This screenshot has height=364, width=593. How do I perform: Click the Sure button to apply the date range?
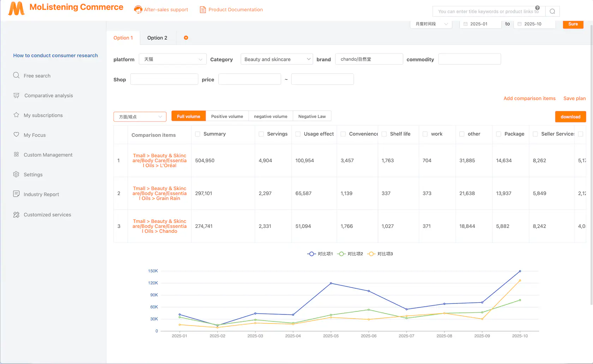573,24
